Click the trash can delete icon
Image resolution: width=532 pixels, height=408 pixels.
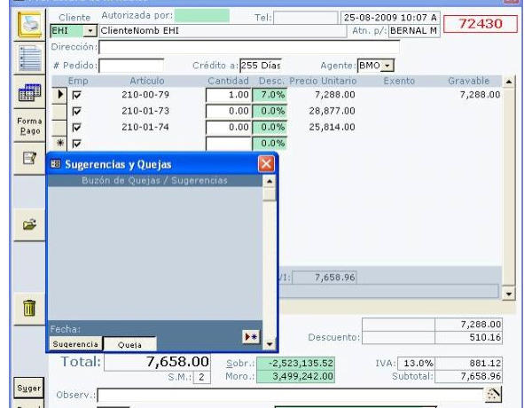[29, 308]
